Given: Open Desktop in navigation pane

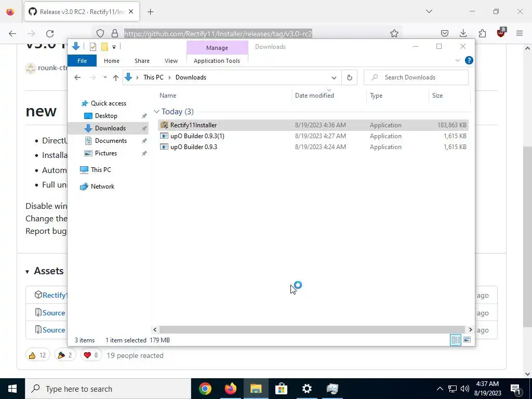Looking at the screenshot, I should (101, 116).
